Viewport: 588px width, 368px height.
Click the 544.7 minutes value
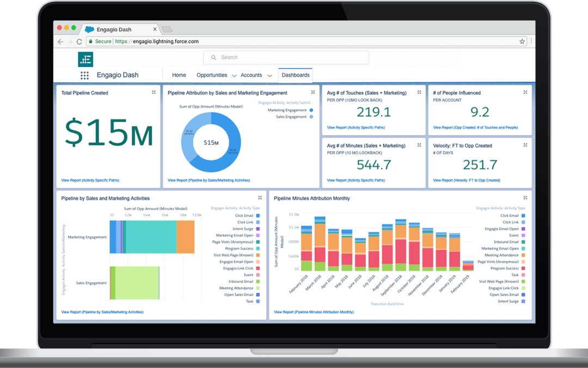click(x=374, y=165)
